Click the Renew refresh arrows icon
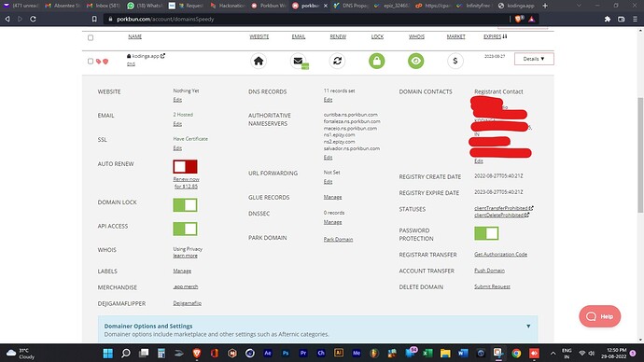This screenshot has width=644, height=362. click(337, 62)
